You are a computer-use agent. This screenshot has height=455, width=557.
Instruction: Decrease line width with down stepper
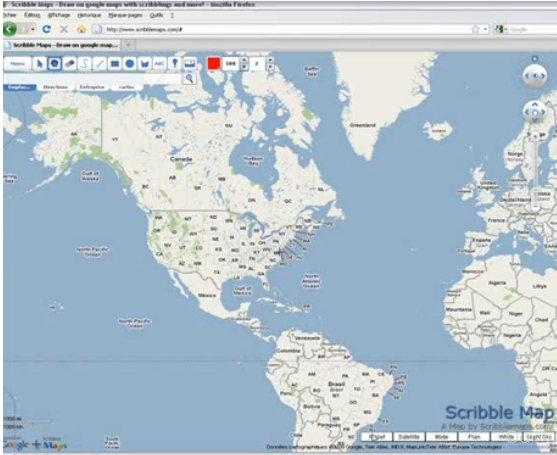point(270,67)
